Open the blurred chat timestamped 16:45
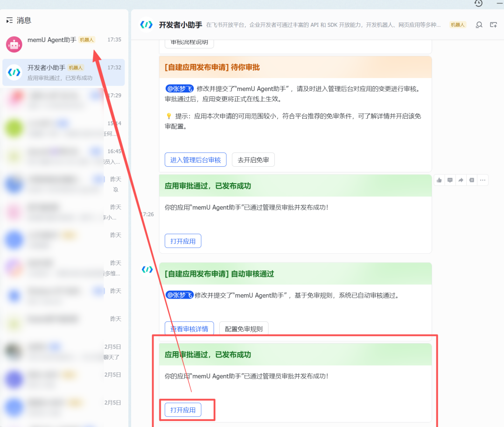This screenshot has height=427, width=504. (63, 156)
